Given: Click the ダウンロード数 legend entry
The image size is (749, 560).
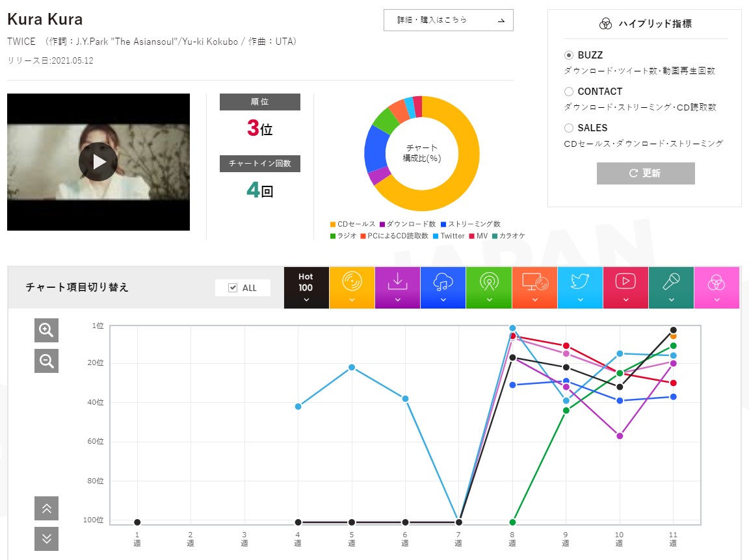Looking at the screenshot, I should pyautogui.click(x=408, y=224).
